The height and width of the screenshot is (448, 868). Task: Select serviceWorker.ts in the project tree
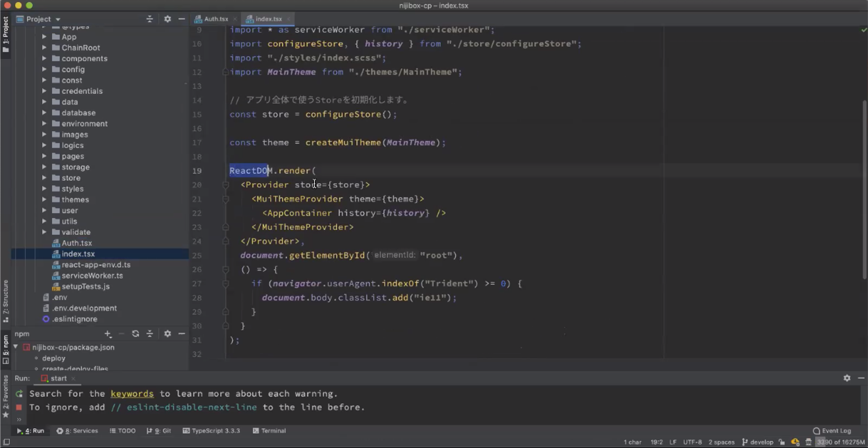92,275
